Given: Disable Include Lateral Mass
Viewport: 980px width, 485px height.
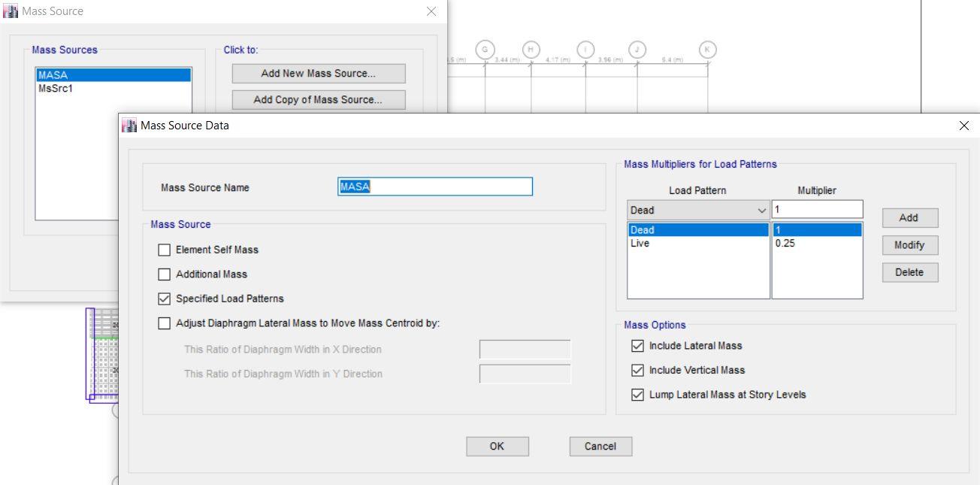Looking at the screenshot, I should [638, 346].
